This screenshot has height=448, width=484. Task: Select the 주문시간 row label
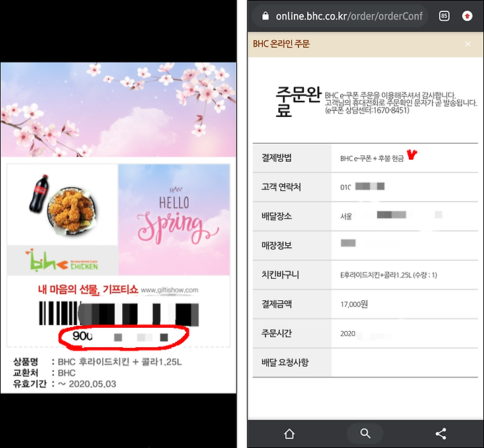(276, 333)
